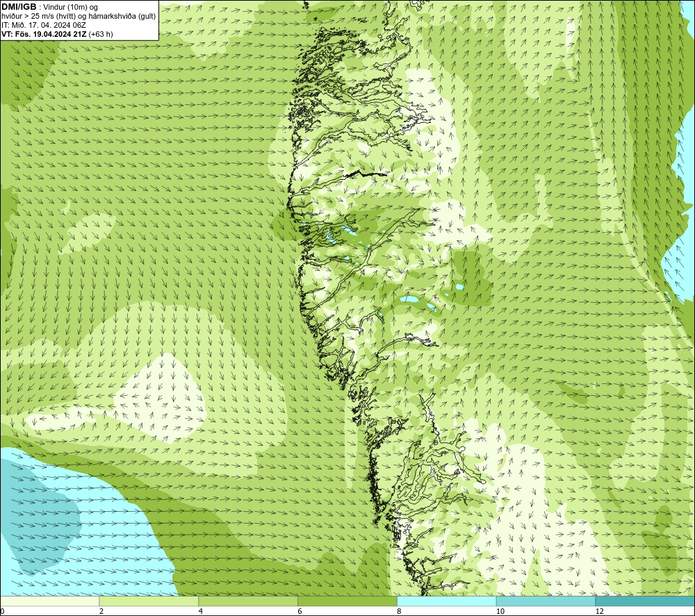This screenshot has width=695, height=616.
Task: Click the legend scale label "10"
Action: point(500,611)
